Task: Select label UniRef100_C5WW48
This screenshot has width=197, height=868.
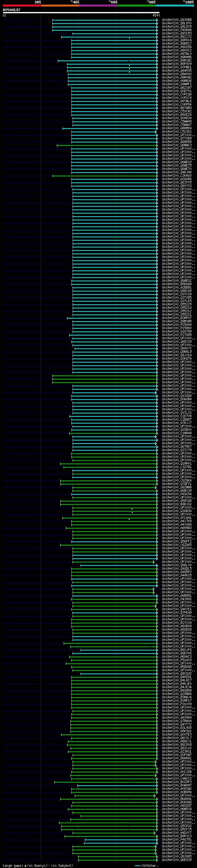Action: [x=177, y=122]
